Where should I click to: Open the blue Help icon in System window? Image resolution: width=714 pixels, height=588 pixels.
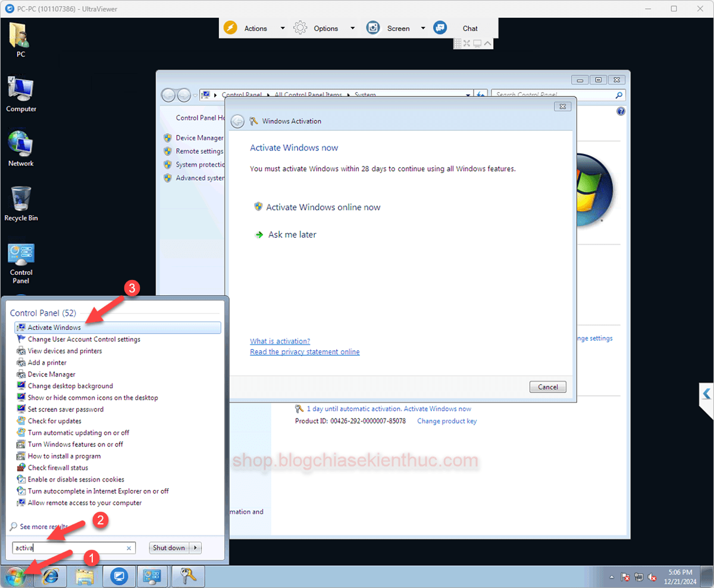coord(621,111)
